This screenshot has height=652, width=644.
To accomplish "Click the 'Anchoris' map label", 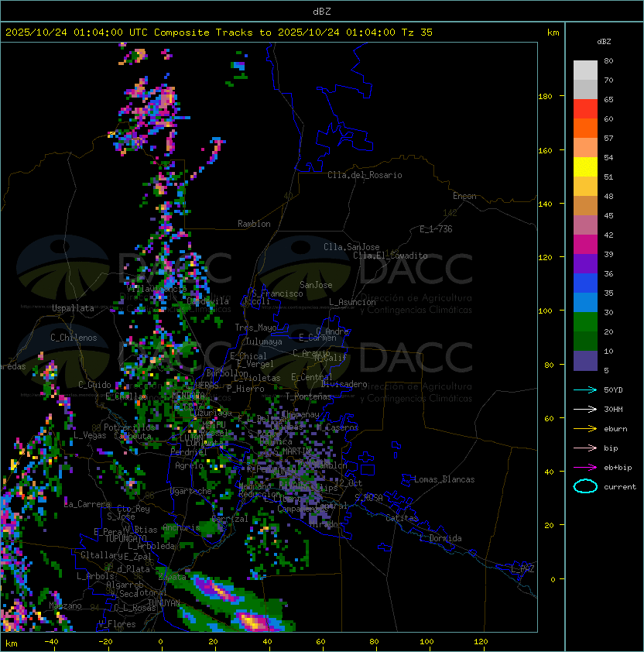I will pyautogui.click(x=181, y=527).
